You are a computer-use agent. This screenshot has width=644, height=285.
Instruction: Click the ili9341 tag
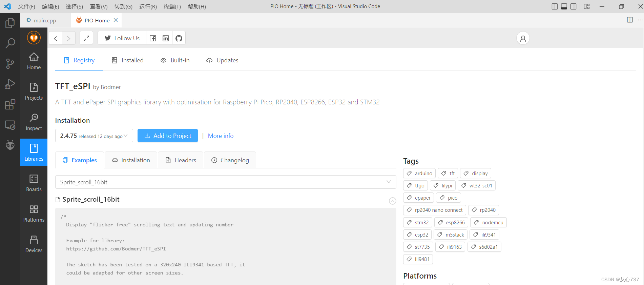tap(484, 235)
